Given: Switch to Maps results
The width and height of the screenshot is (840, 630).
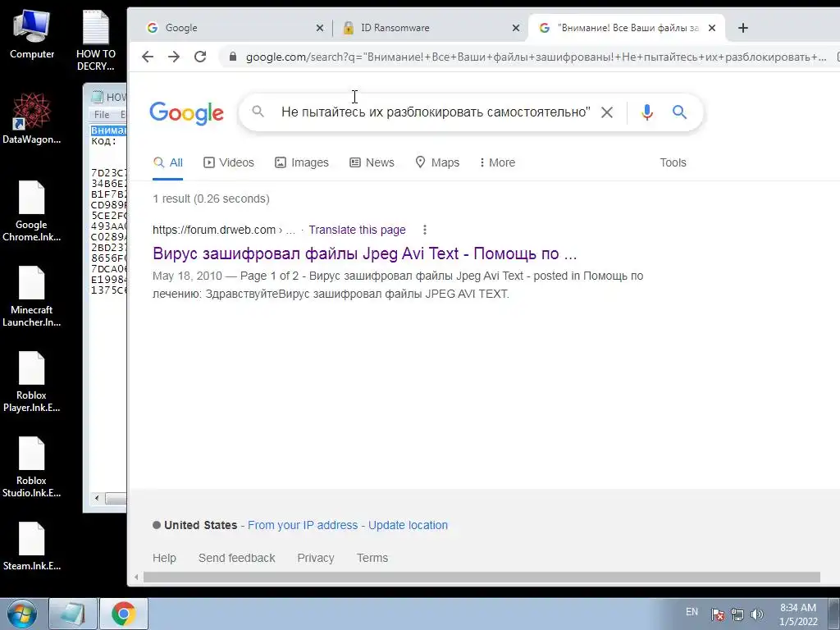Looking at the screenshot, I should pyautogui.click(x=437, y=162).
